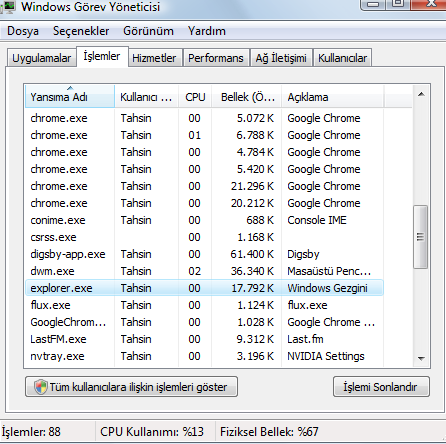Select the GoogleChrom... process
The image size is (446, 444).
204,322
